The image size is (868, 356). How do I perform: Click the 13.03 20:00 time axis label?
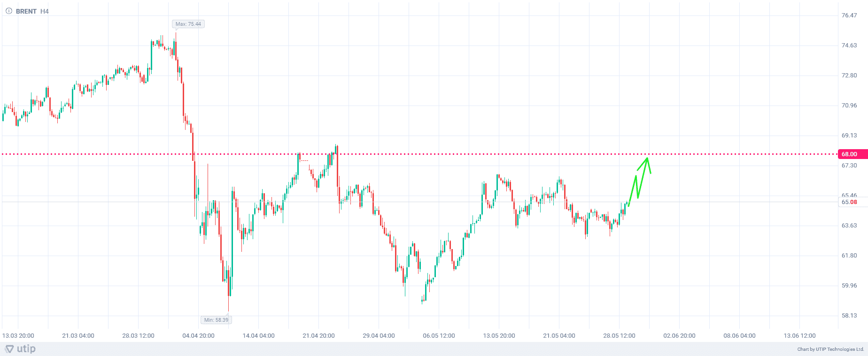pos(18,336)
